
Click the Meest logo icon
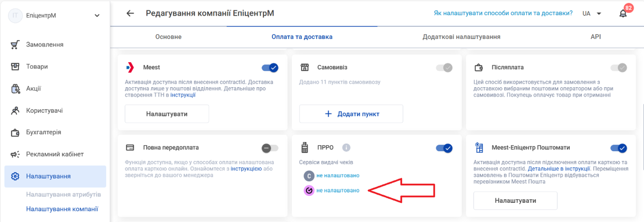pos(130,67)
